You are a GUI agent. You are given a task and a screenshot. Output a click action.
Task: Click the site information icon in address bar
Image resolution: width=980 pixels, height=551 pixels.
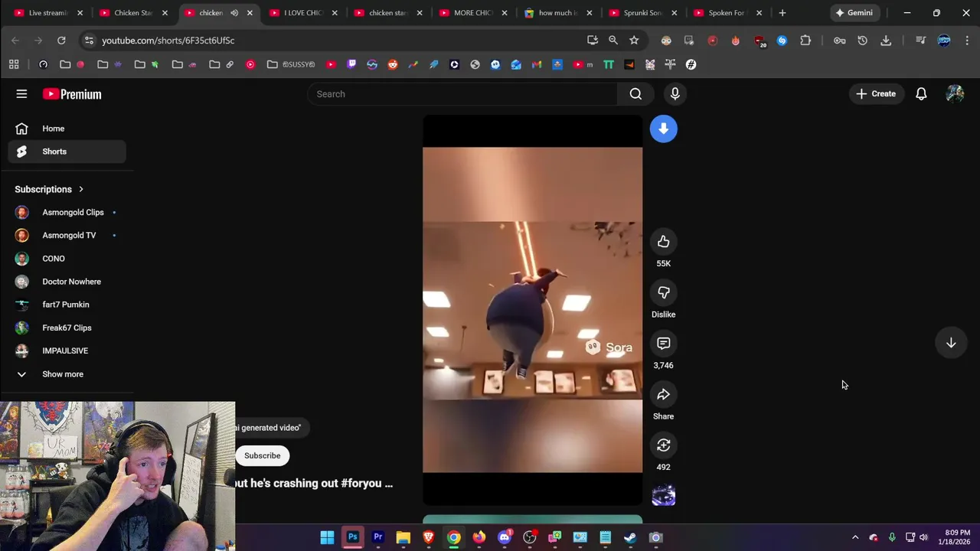(89, 41)
